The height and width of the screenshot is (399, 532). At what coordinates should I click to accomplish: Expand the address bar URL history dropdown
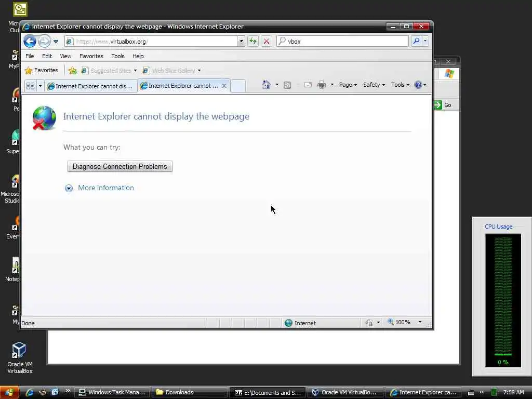click(x=241, y=42)
